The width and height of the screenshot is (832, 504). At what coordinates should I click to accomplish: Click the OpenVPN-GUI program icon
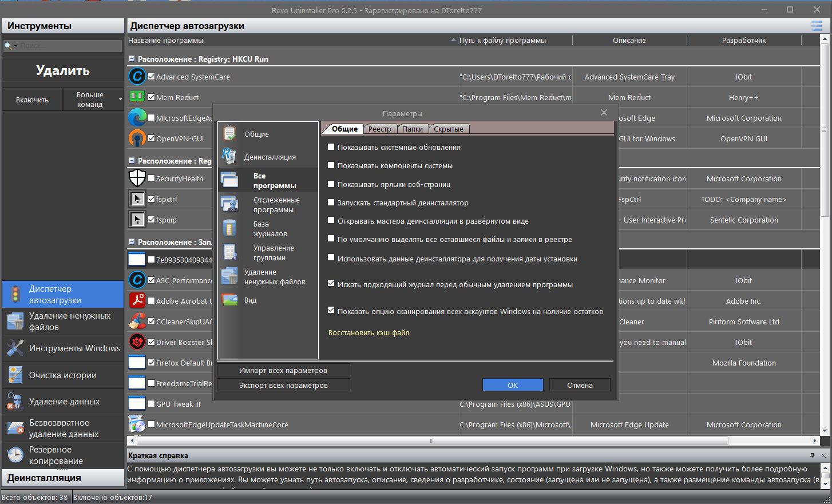[137, 138]
